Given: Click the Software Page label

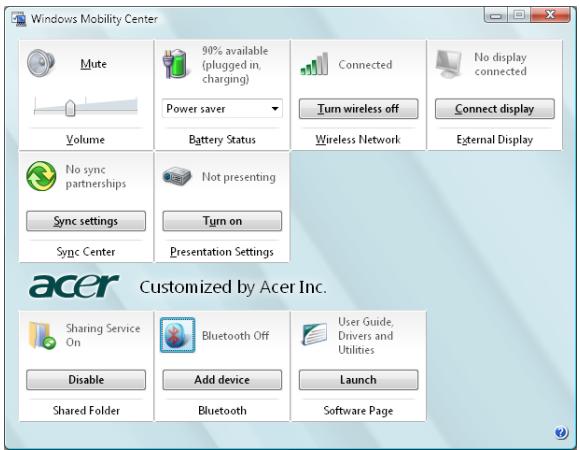Looking at the screenshot, I should coord(358,410).
